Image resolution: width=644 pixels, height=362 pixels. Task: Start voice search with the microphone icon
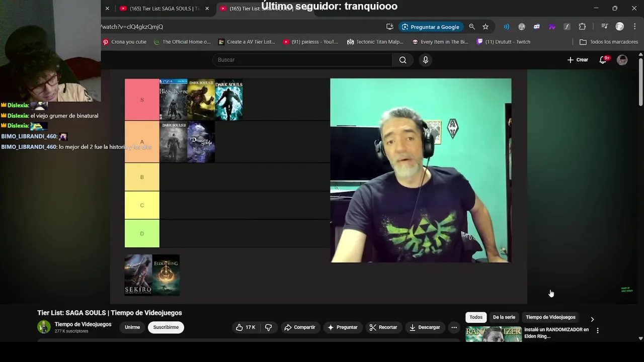pyautogui.click(x=426, y=60)
